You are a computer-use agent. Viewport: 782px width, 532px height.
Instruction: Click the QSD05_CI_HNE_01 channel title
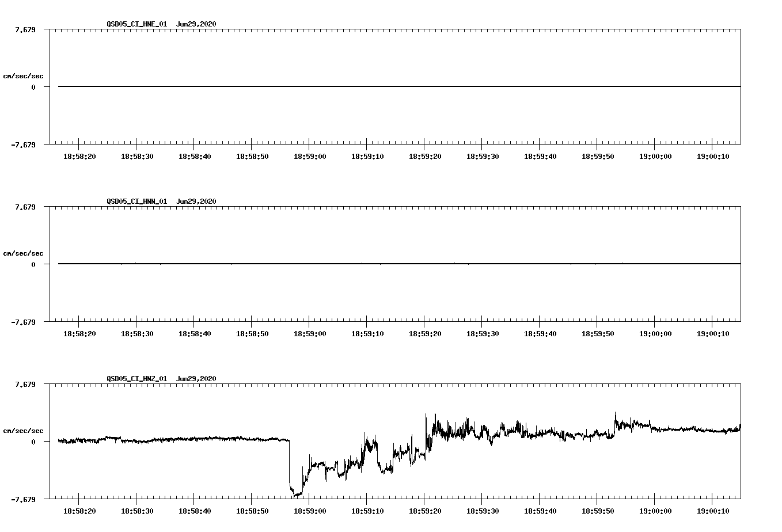coord(137,24)
